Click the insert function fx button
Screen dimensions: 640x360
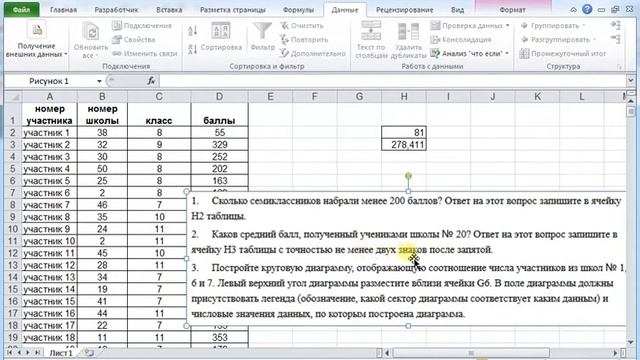151,81
